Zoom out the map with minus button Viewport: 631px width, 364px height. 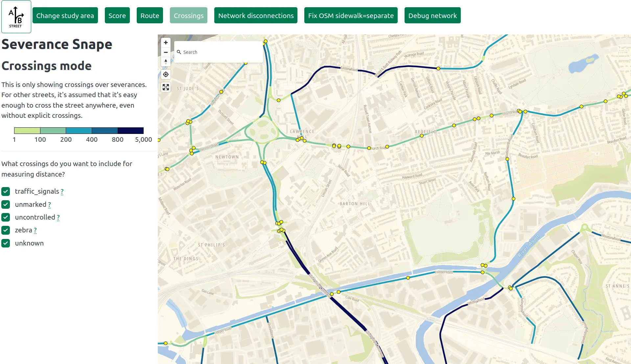(166, 52)
